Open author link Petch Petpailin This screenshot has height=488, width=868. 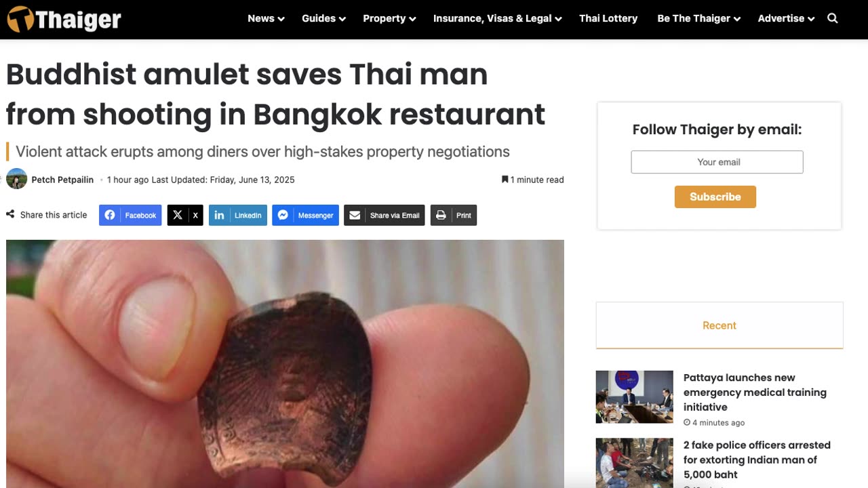tap(62, 180)
